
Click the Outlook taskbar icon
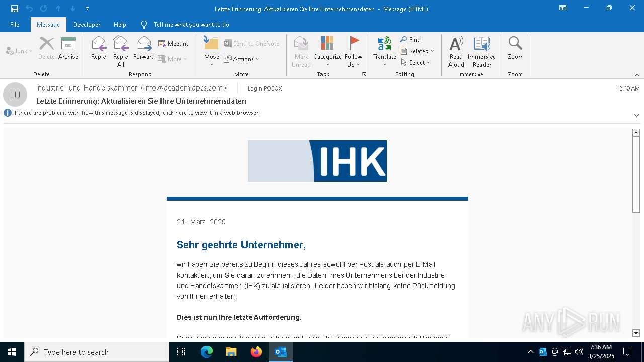coord(281,352)
